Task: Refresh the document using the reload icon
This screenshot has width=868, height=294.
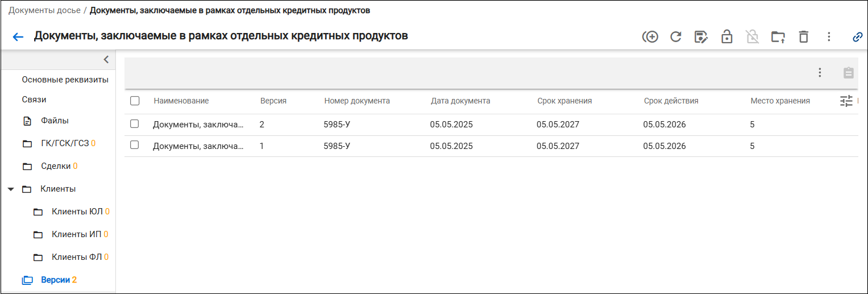Action: 676,37
